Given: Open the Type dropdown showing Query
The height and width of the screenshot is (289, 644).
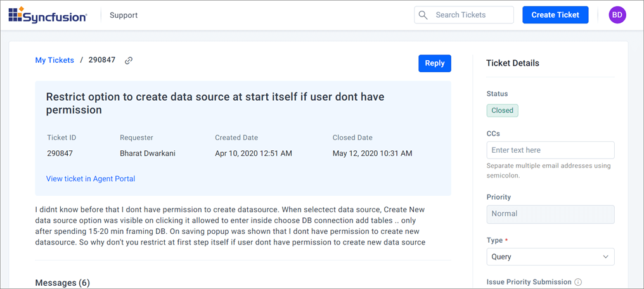Looking at the screenshot, I should 550,257.
